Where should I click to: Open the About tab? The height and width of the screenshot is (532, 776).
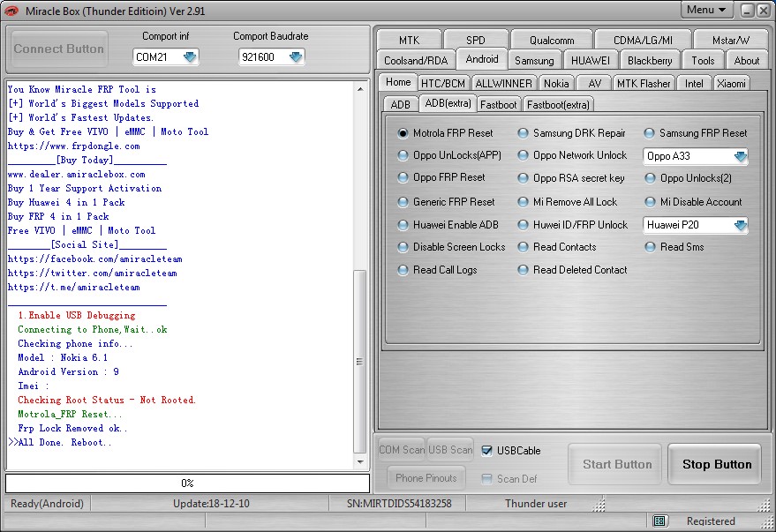pos(746,60)
